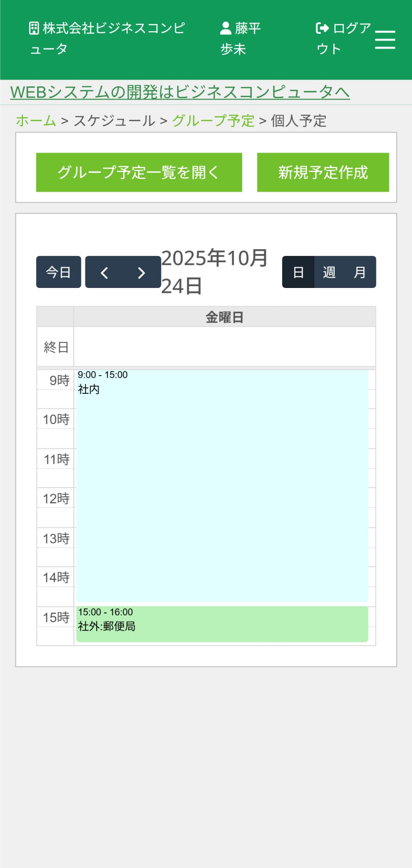Image resolution: width=412 pixels, height=868 pixels.
Task: Click the 金曜日 column header
Action: point(224,317)
